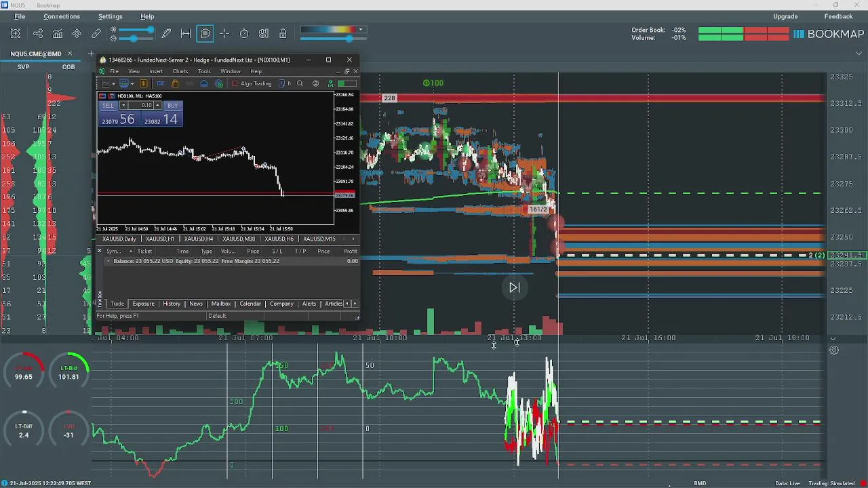Screen dimensions: 868x488
Task: Click the signals globe icon in MetaTrader toolbar
Action: (219, 83)
